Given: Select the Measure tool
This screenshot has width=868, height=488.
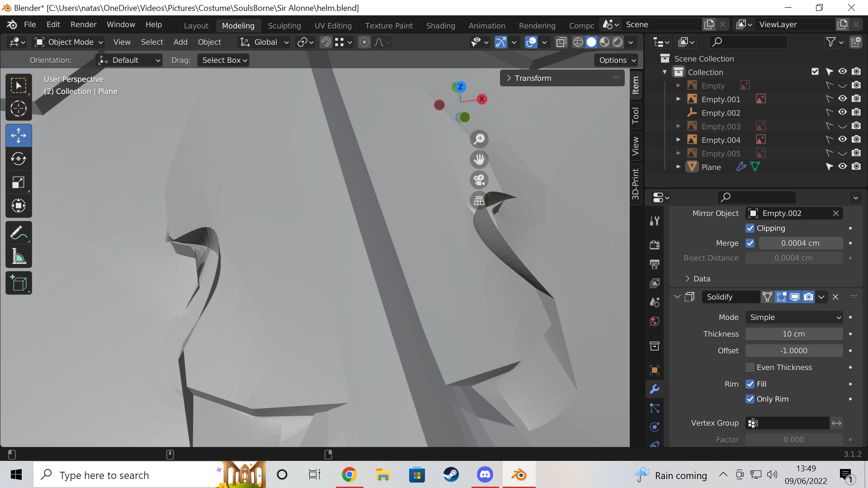Looking at the screenshot, I should (x=19, y=257).
